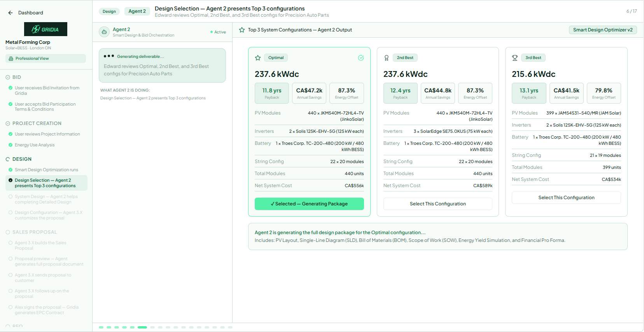Click check icon beside Energy Use Analysis

coord(10,145)
